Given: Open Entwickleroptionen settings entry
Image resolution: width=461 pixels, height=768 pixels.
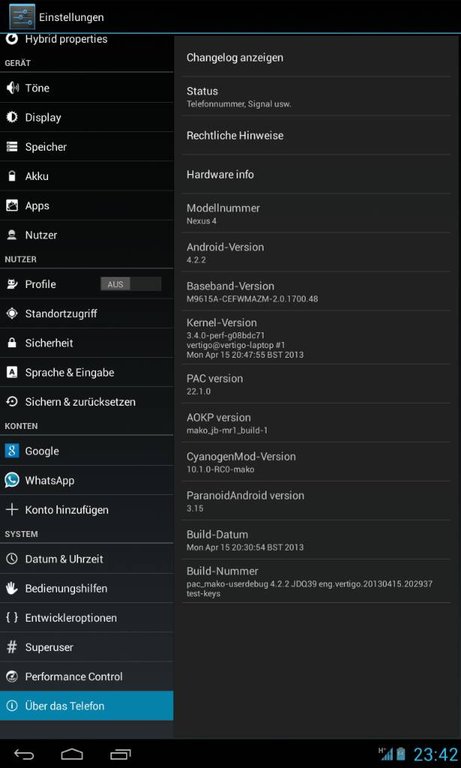Looking at the screenshot, I should pos(87,618).
